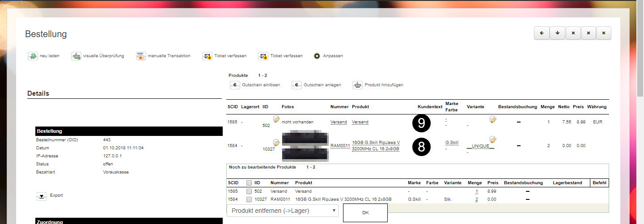
Task: Click the neu laden reload icon
Action: point(33,56)
